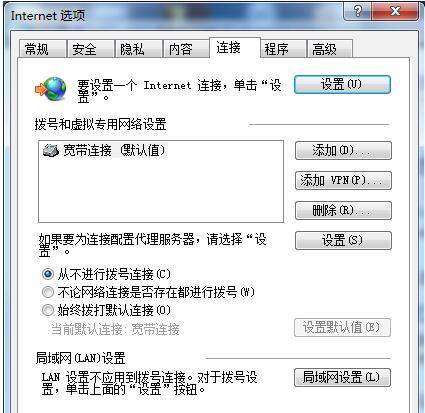Click the help question mark button
This screenshot has width=425, height=413.
(x=358, y=12)
